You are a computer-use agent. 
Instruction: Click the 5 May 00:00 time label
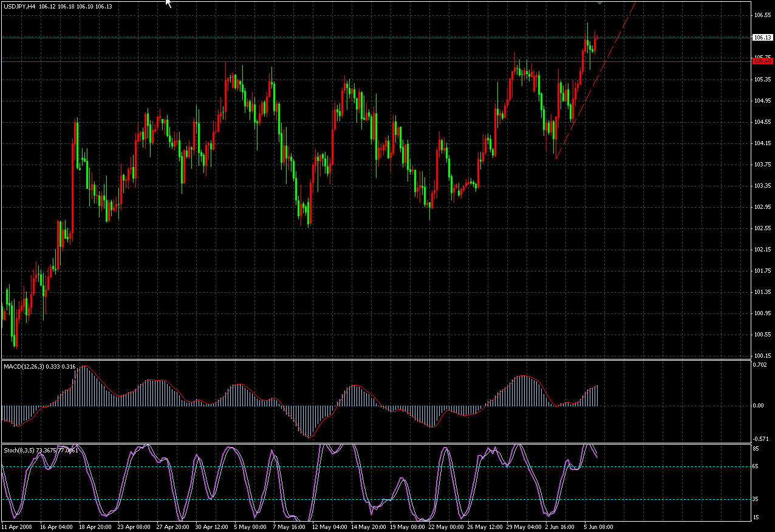(250, 527)
